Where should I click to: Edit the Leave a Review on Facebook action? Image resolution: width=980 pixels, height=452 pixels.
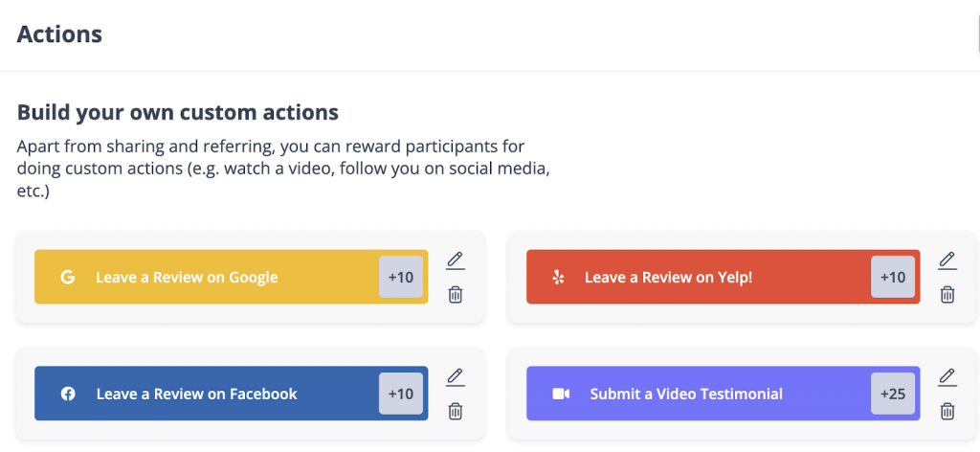456,377
